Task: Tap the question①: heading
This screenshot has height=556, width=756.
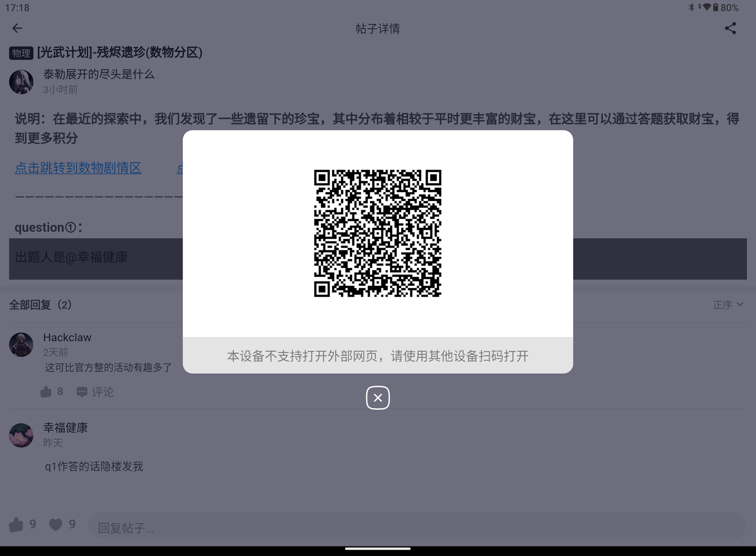Action: [x=49, y=228]
